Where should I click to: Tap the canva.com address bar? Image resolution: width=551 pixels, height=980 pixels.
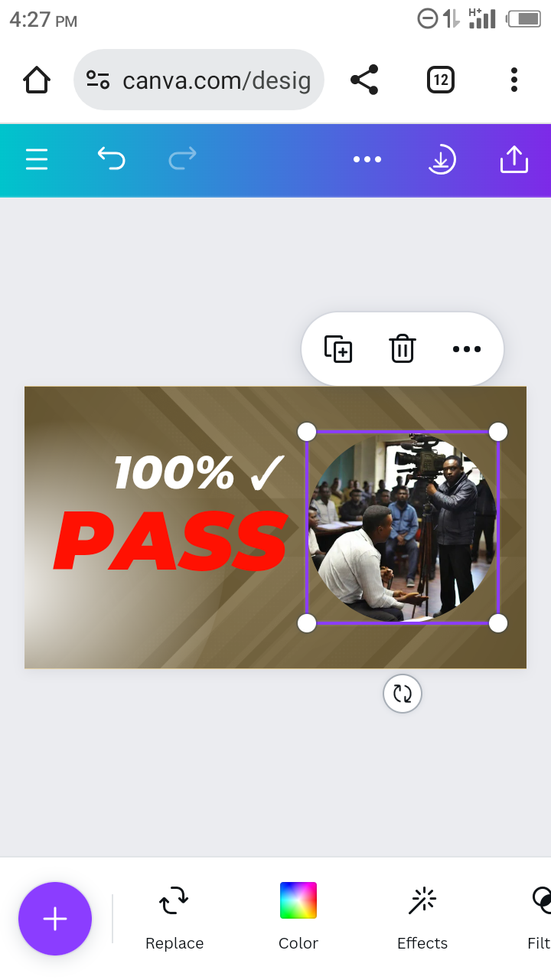click(x=199, y=80)
